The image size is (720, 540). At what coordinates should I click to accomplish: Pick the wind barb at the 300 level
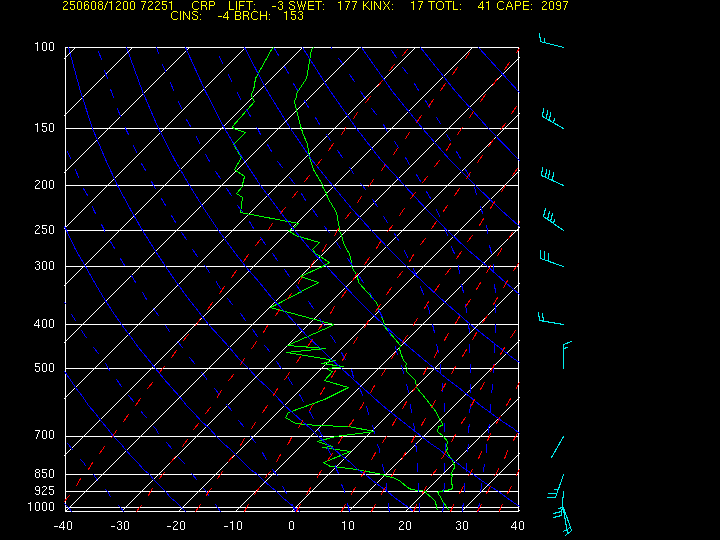point(551,259)
